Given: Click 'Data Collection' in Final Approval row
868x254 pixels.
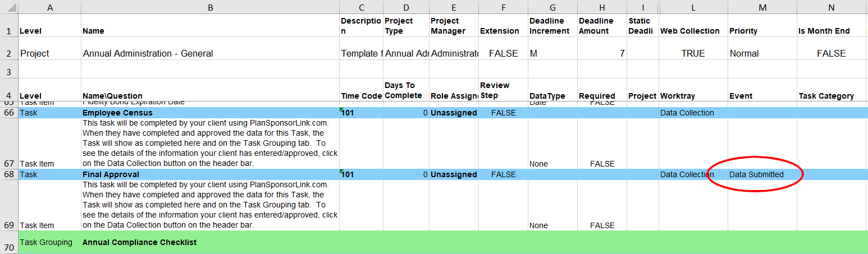Looking at the screenshot, I should pos(693,174).
